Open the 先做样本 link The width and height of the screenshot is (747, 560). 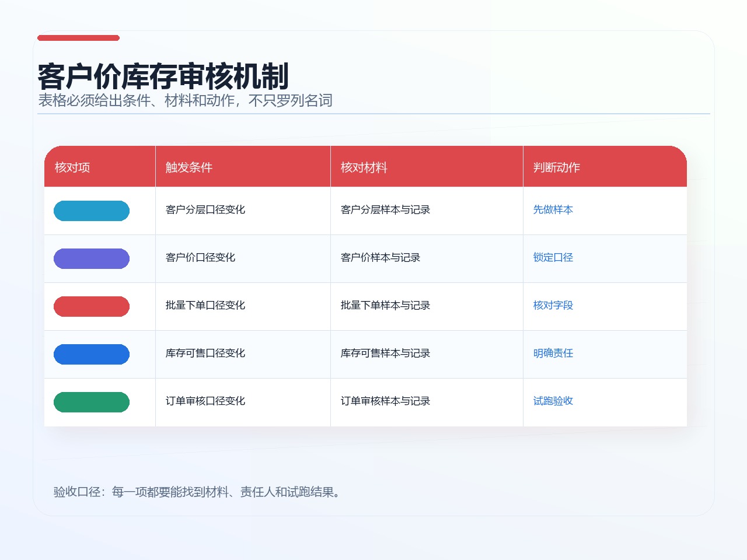pyautogui.click(x=553, y=209)
